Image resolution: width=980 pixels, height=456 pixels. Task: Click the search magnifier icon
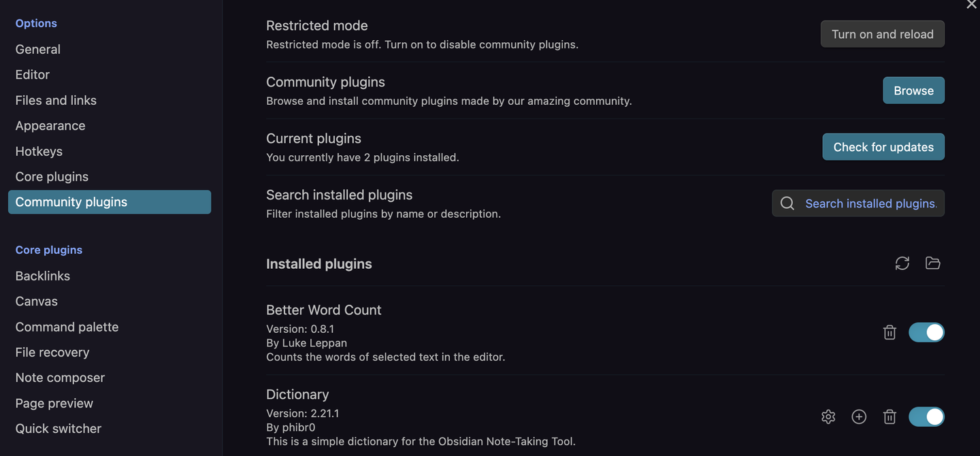(787, 203)
